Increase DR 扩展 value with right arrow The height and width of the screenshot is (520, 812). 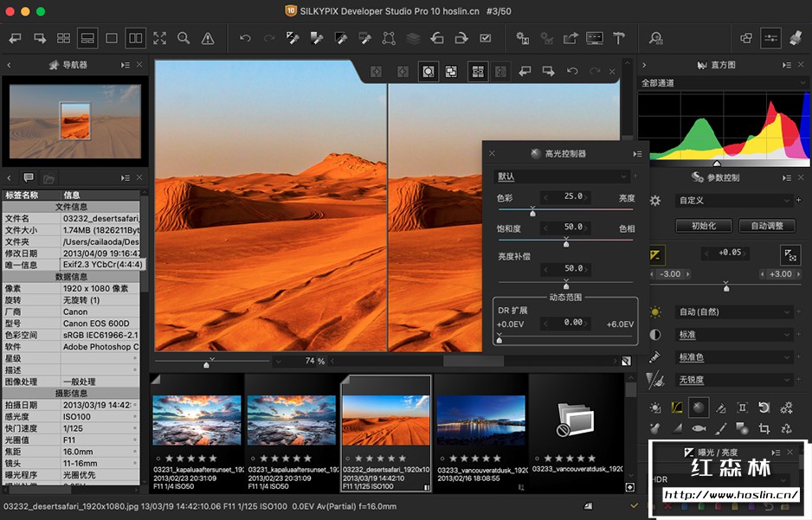588,324
